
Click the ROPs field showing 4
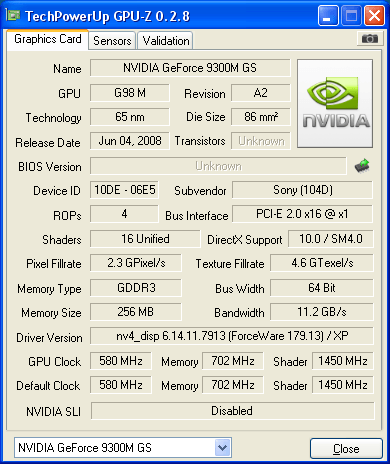coord(124,214)
